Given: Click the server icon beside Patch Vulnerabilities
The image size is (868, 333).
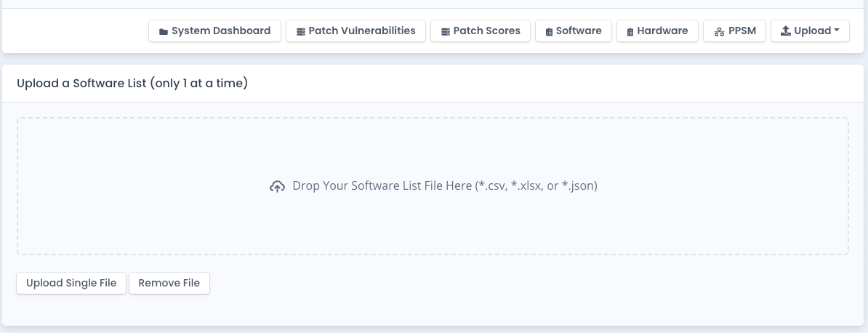Looking at the screenshot, I should tap(300, 31).
